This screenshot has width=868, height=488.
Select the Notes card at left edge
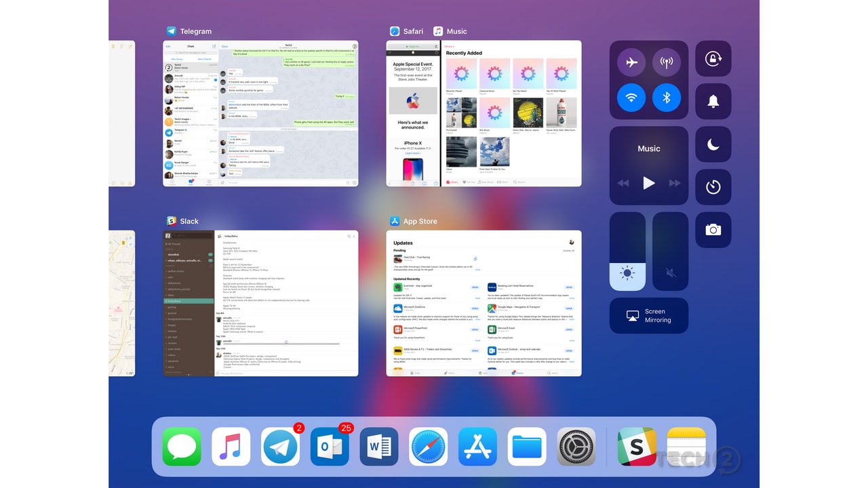(x=121, y=113)
